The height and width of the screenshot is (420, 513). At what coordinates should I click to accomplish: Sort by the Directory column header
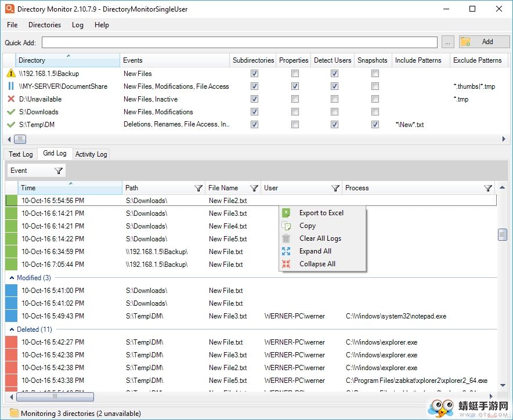click(x=68, y=60)
